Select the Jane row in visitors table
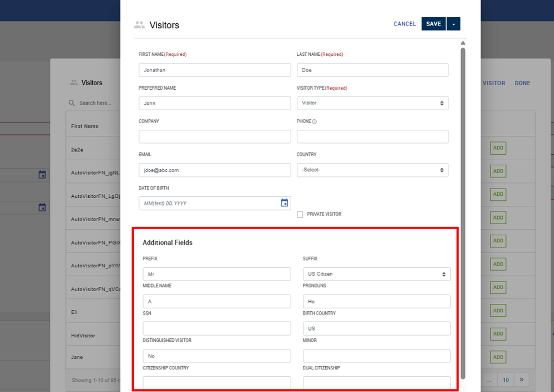This screenshot has width=554, height=392. [x=93, y=357]
